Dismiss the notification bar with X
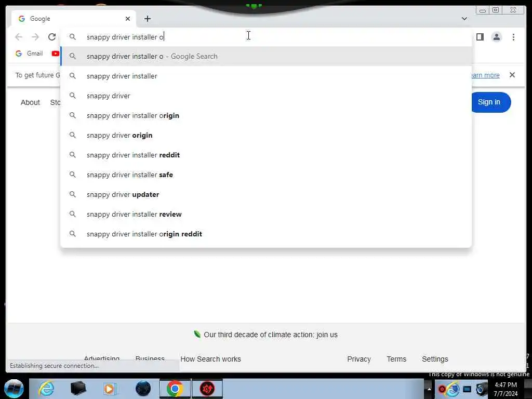 pos(512,75)
